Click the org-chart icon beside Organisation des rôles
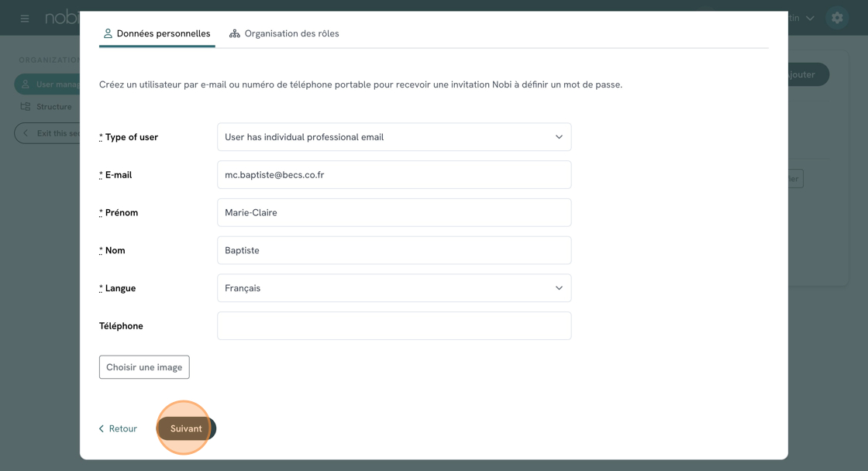The image size is (868, 471). 235,34
